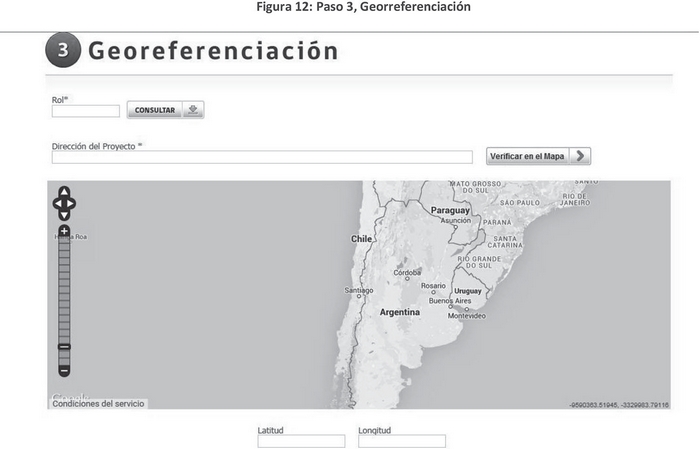700x449 pixels.
Task: Focus the Rol input field
Action: pyautogui.click(x=86, y=111)
